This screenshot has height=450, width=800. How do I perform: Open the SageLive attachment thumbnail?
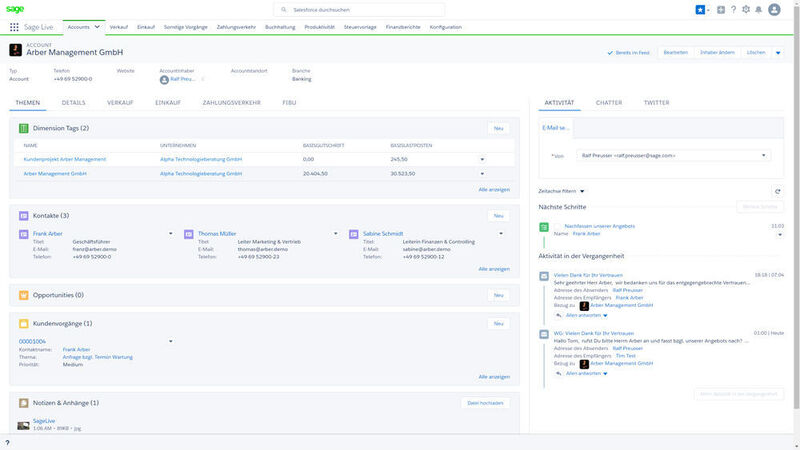coord(23,425)
